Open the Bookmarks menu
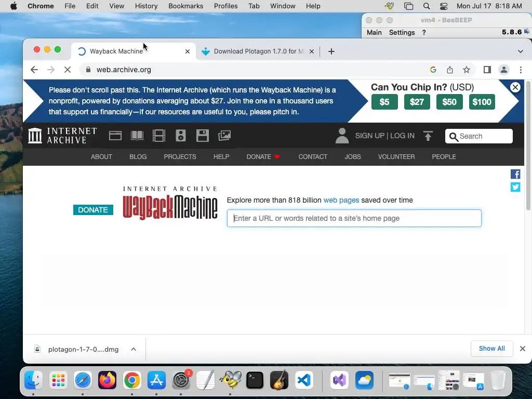Screen dimensions: 532x399 (x=185, y=6)
